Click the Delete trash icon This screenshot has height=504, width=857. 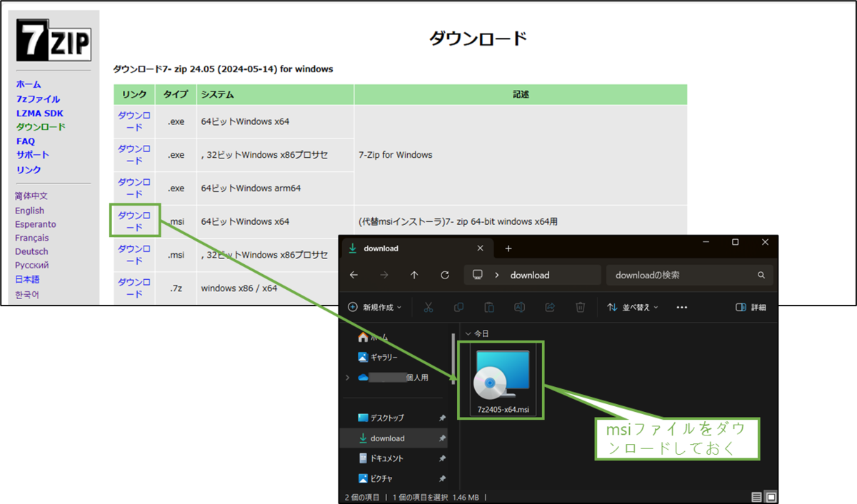tap(581, 307)
